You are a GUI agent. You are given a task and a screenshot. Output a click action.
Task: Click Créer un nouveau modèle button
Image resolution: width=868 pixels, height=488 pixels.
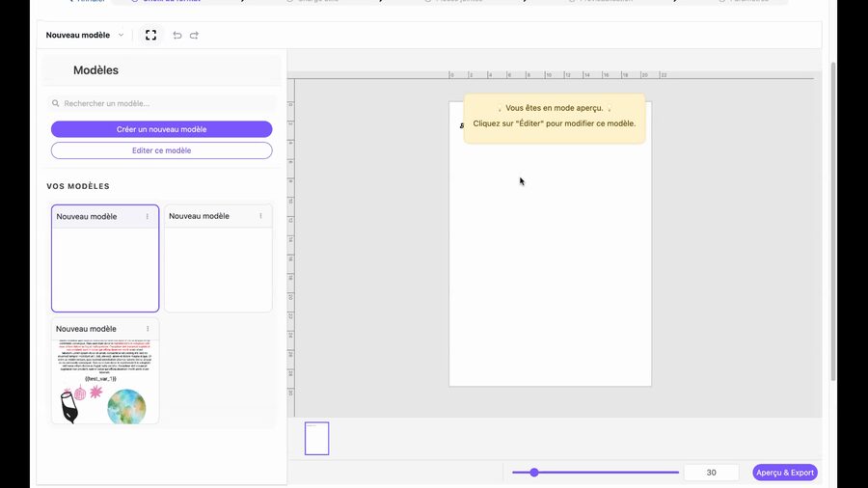[162, 129]
